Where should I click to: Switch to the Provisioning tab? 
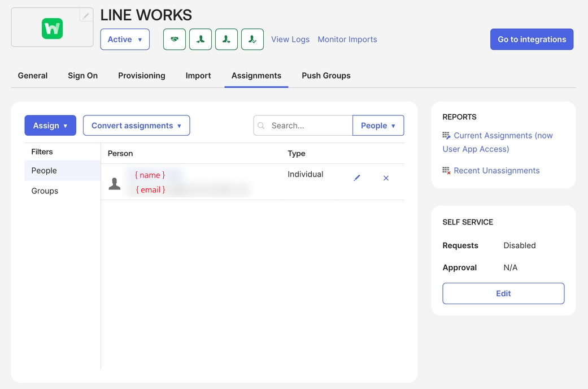142,75
